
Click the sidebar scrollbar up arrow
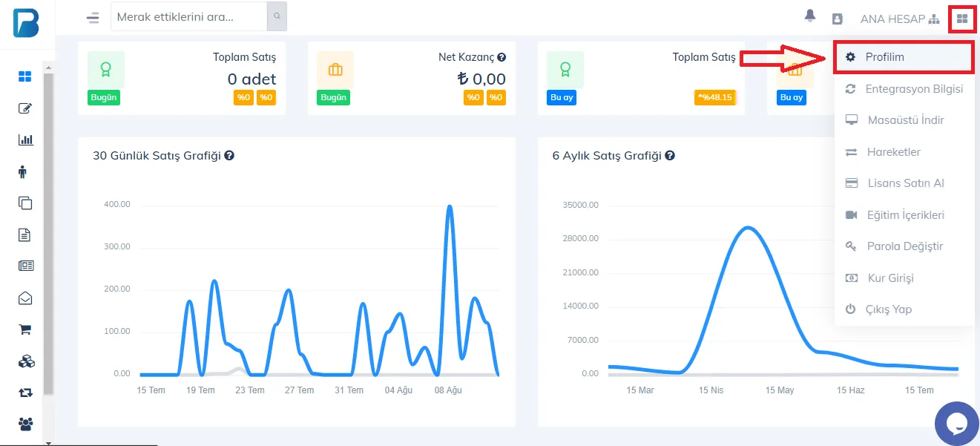48,68
